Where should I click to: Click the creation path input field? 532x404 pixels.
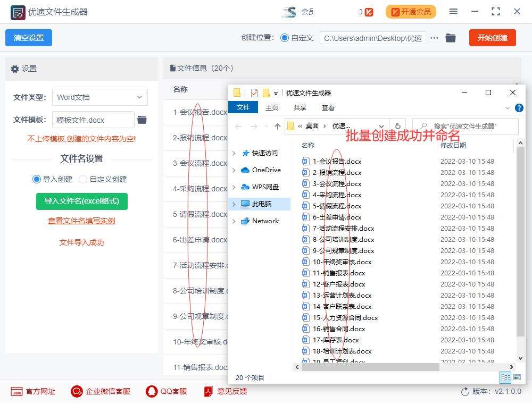372,38
